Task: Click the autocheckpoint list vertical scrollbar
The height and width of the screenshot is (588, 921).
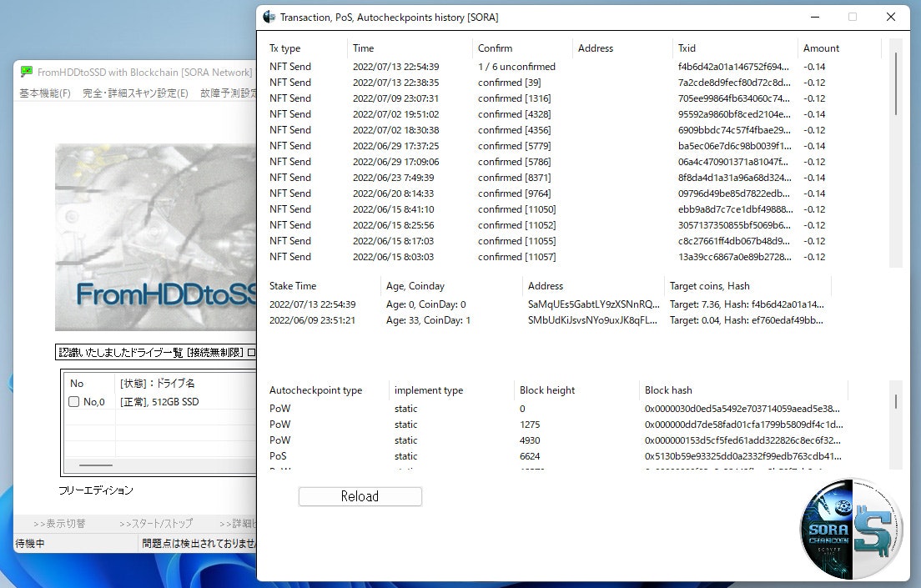Action: (x=896, y=425)
